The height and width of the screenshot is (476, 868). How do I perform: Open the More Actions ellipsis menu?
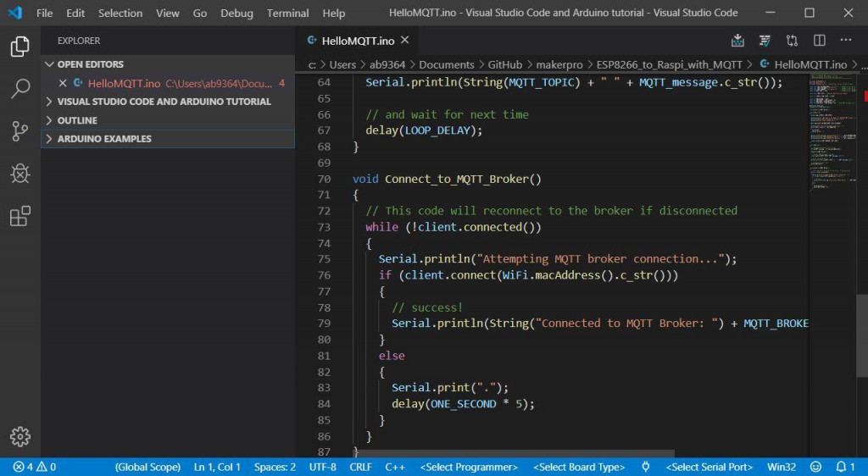(x=846, y=40)
